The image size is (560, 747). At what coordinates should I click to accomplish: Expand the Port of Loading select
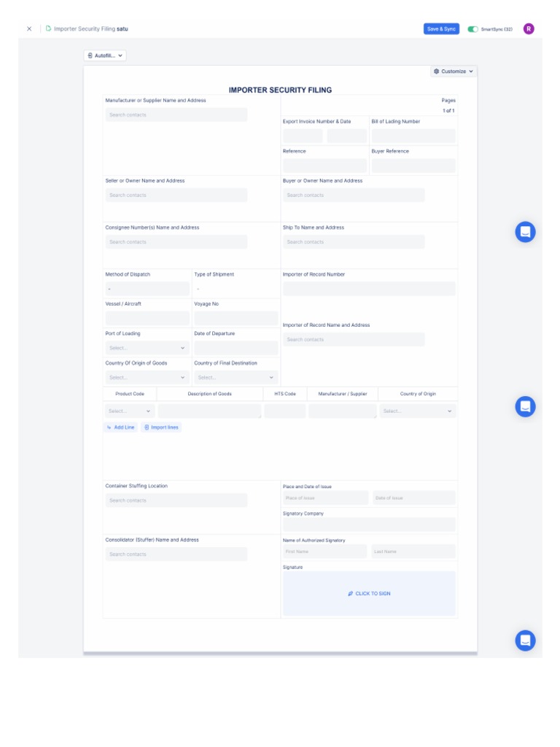147,348
